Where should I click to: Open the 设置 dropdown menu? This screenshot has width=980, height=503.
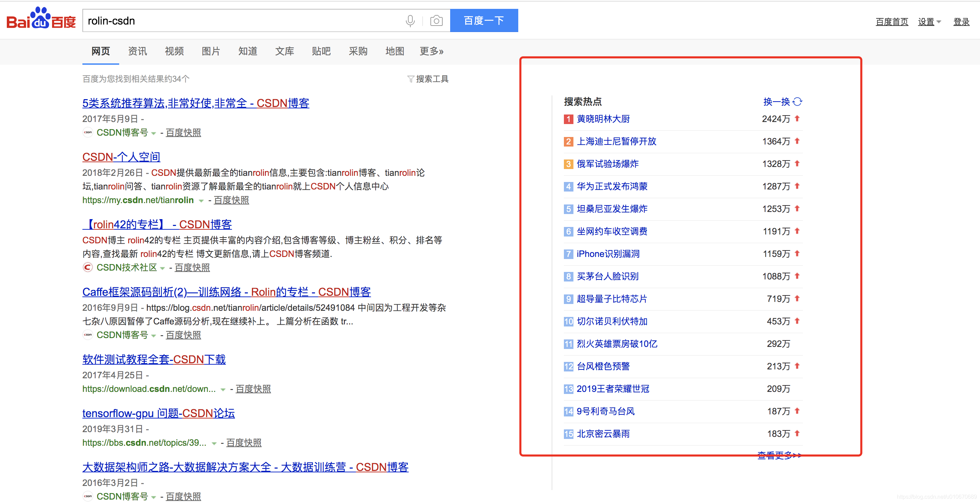pyautogui.click(x=929, y=22)
